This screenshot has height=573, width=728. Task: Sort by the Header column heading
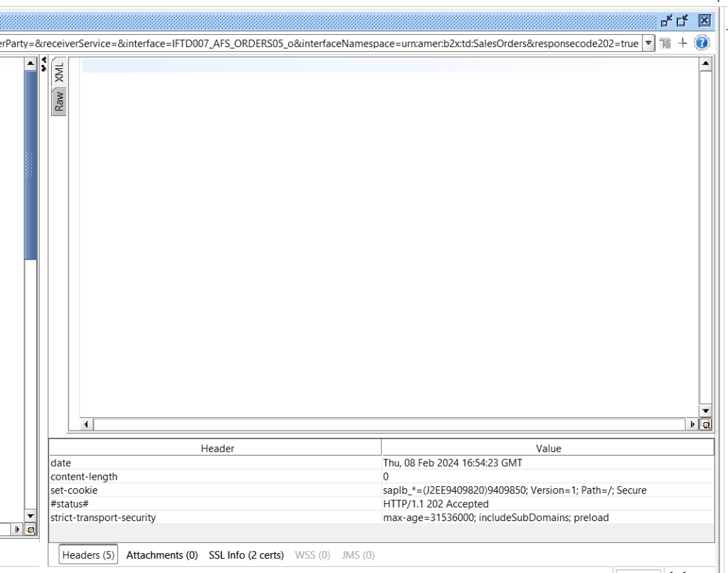(x=217, y=448)
